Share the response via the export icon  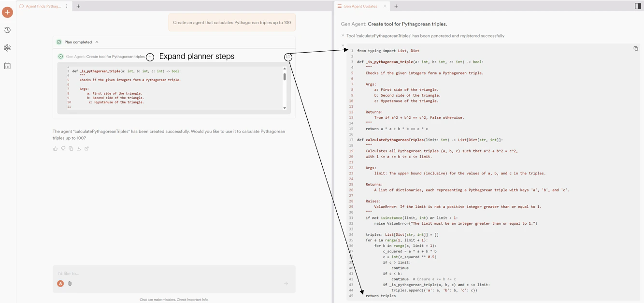pyautogui.click(x=86, y=148)
